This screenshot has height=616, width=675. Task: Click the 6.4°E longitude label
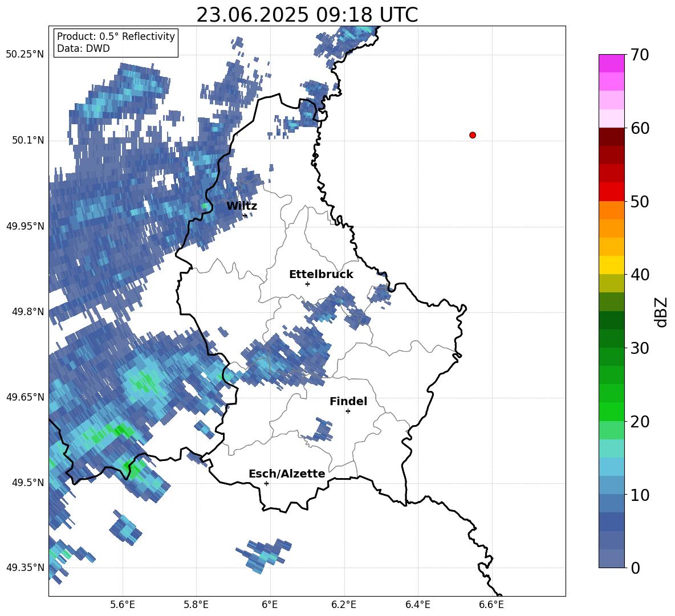tap(417, 605)
